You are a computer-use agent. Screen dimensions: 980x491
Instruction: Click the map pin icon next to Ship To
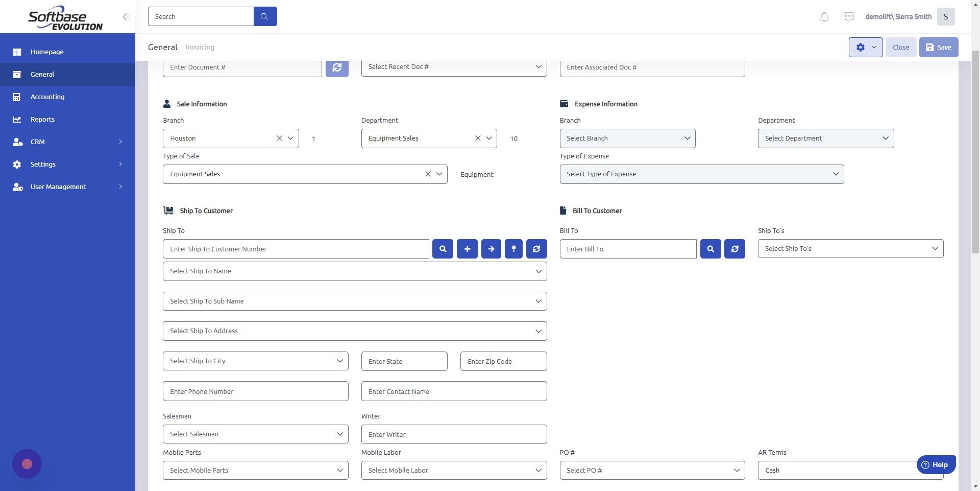click(x=513, y=249)
